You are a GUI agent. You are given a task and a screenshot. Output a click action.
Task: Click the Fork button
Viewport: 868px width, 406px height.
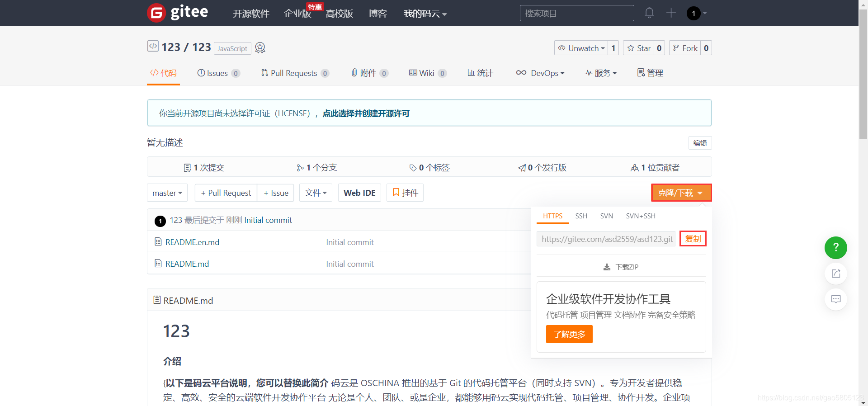tap(685, 48)
